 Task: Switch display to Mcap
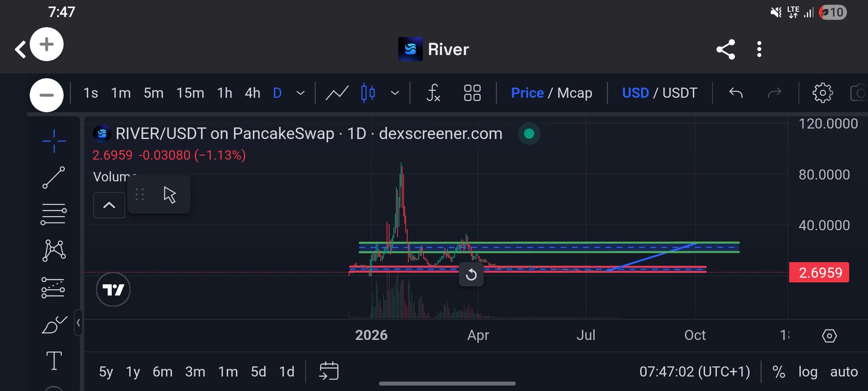(575, 93)
